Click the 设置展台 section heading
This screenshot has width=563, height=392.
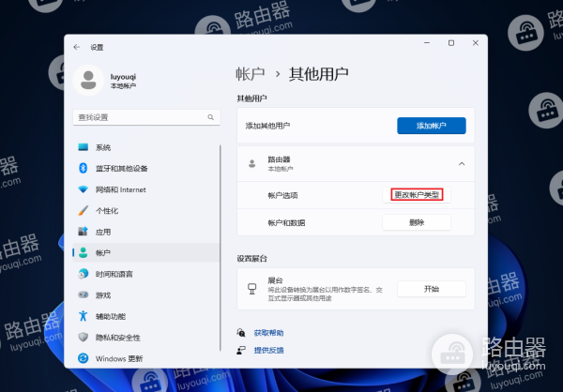pyautogui.click(x=251, y=259)
